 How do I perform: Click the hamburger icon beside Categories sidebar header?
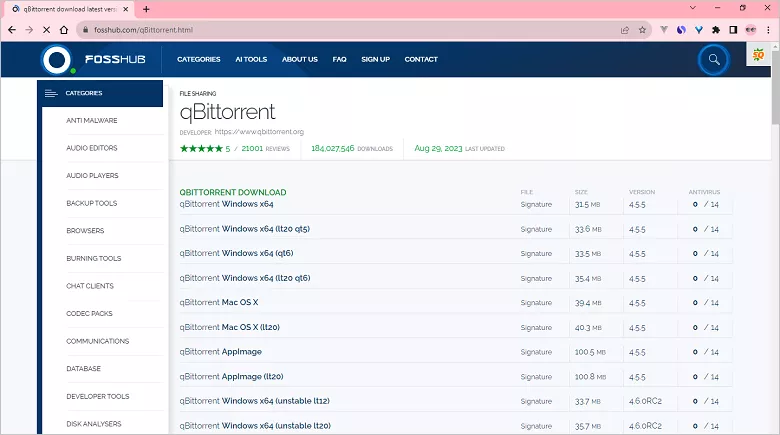coord(51,93)
